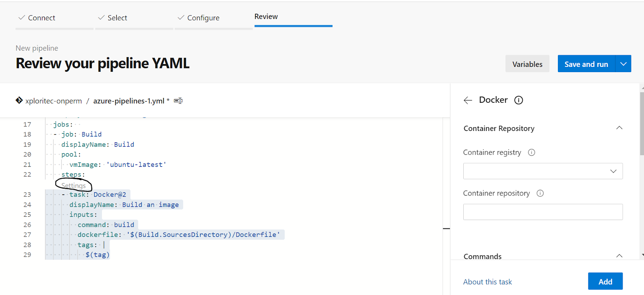The image size is (644, 295).
Task: Show info for Container registry
Action: (x=532, y=152)
